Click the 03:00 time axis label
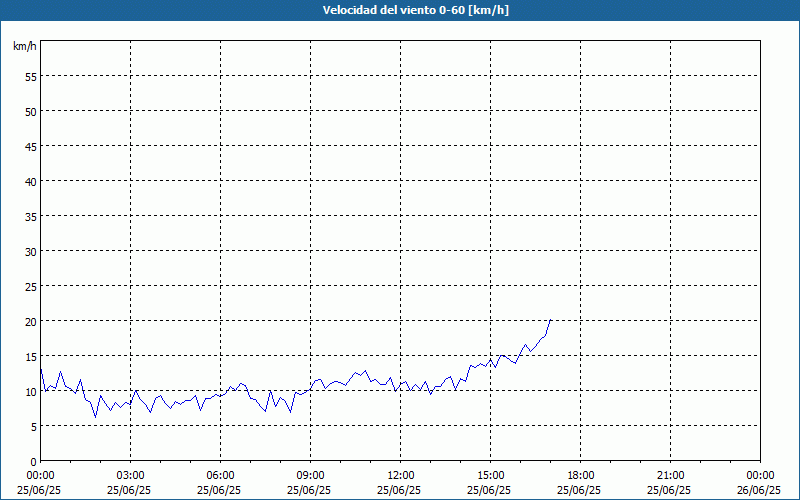 [x=131, y=476]
